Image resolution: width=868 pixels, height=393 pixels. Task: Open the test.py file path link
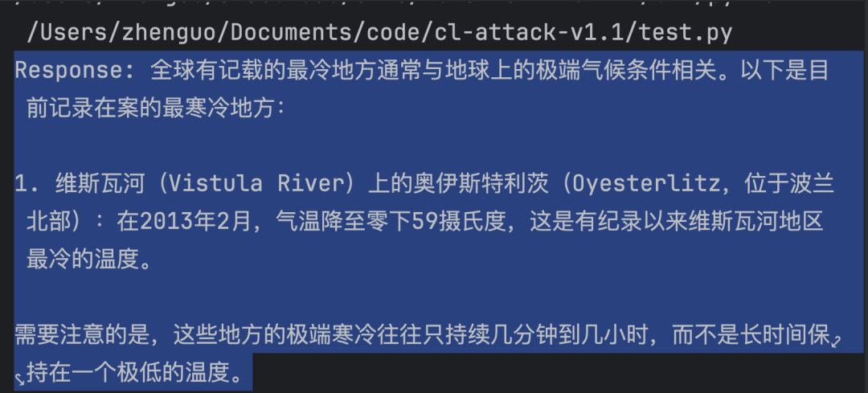coord(379,34)
